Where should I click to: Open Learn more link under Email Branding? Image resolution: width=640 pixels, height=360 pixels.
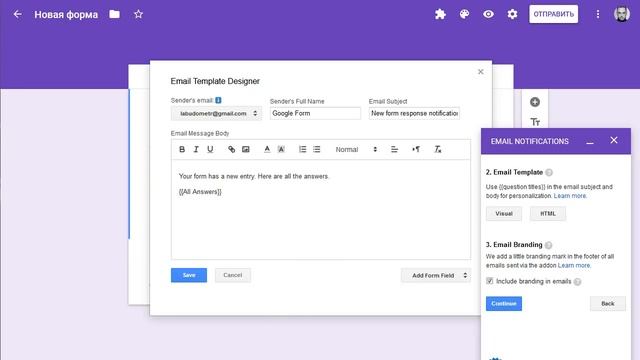click(x=574, y=265)
